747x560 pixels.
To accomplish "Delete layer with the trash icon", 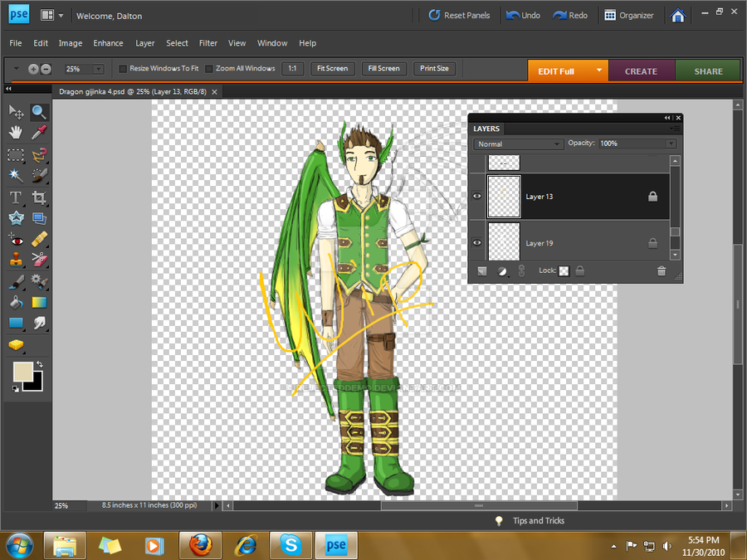I will pos(662,271).
